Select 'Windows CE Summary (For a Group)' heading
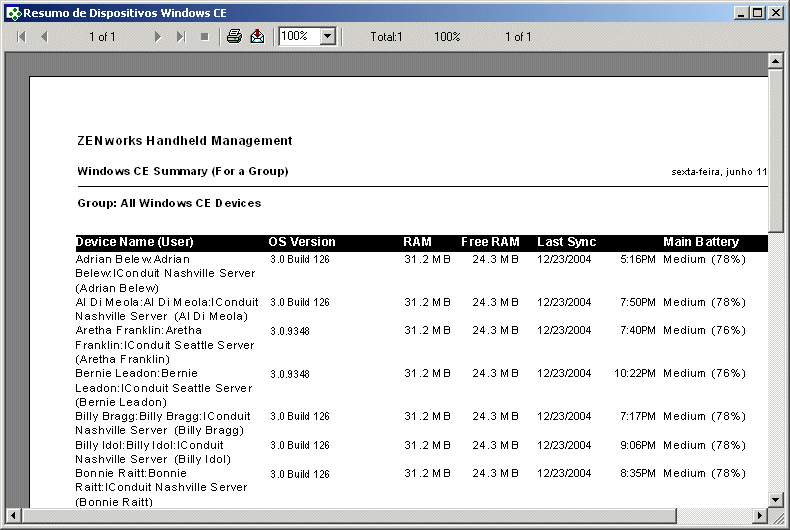This screenshot has height=530, width=790. (x=182, y=171)
